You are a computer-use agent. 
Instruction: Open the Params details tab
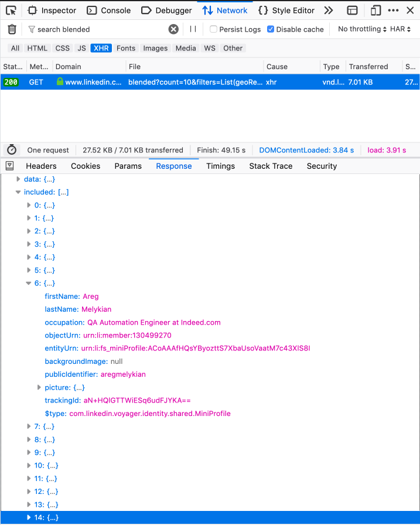coord(128,166)
